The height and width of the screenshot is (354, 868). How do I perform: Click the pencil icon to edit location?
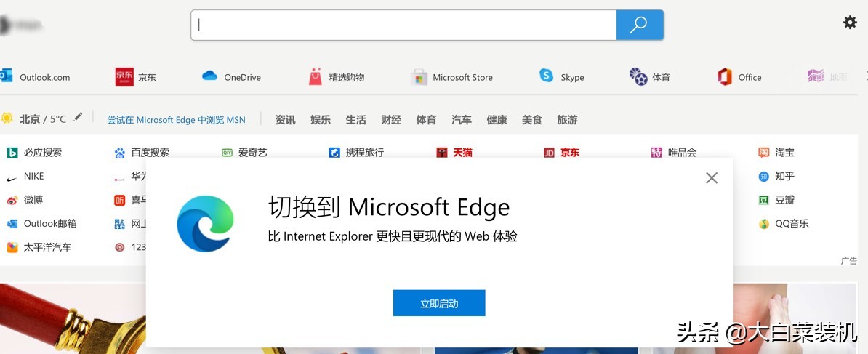[x=79, y=118]
